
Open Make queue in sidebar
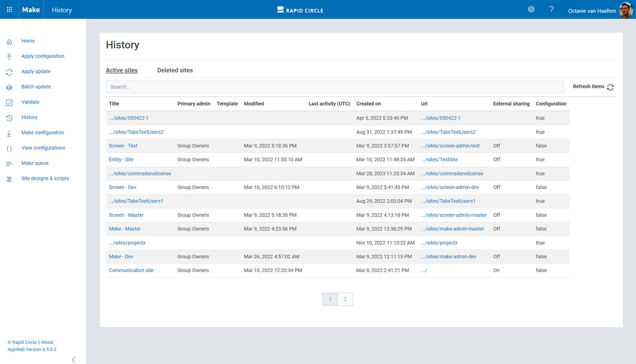[35, 163]
